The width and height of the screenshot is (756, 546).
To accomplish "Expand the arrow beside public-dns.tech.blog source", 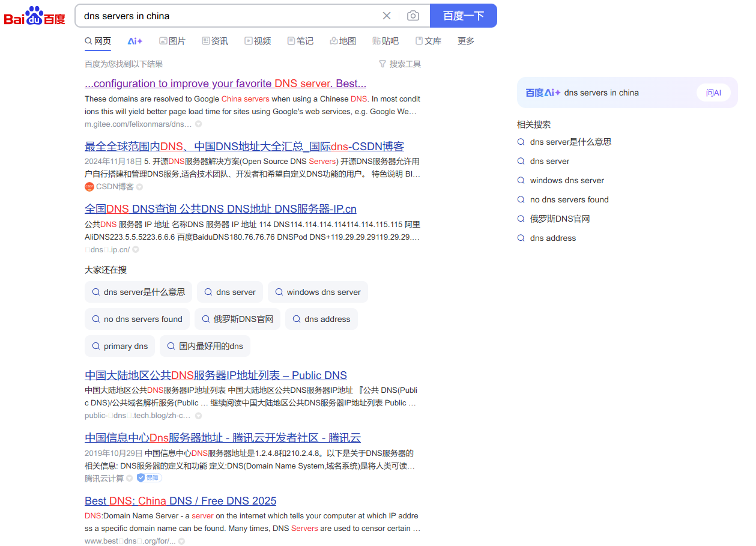I will [198, 416].
